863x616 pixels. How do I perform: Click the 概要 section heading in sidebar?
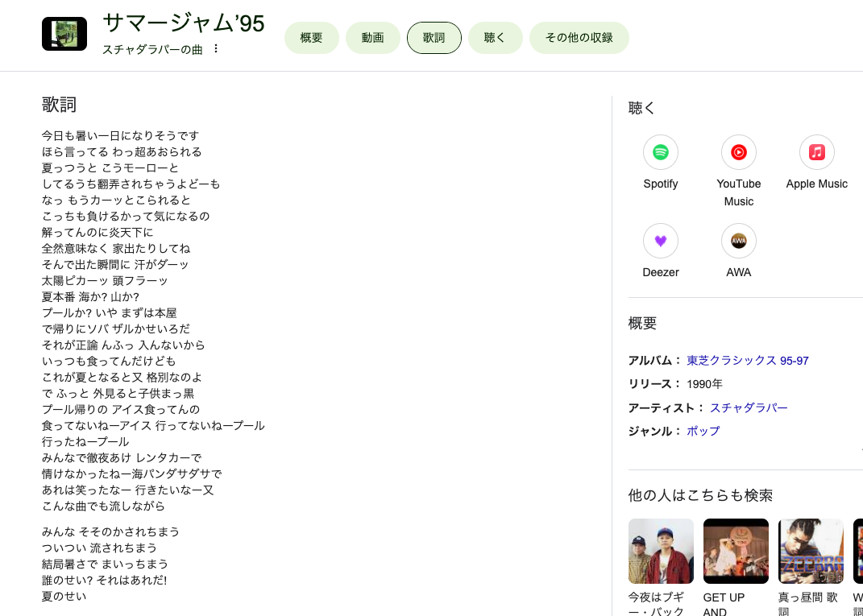click(642, 323)
